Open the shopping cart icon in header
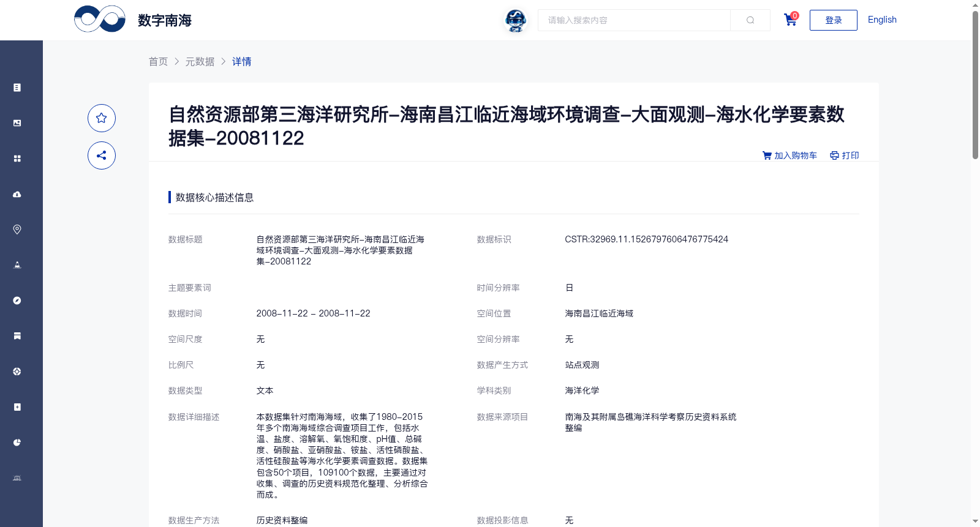Viewport: 980px width, 527px height. [x=791, y=20]
